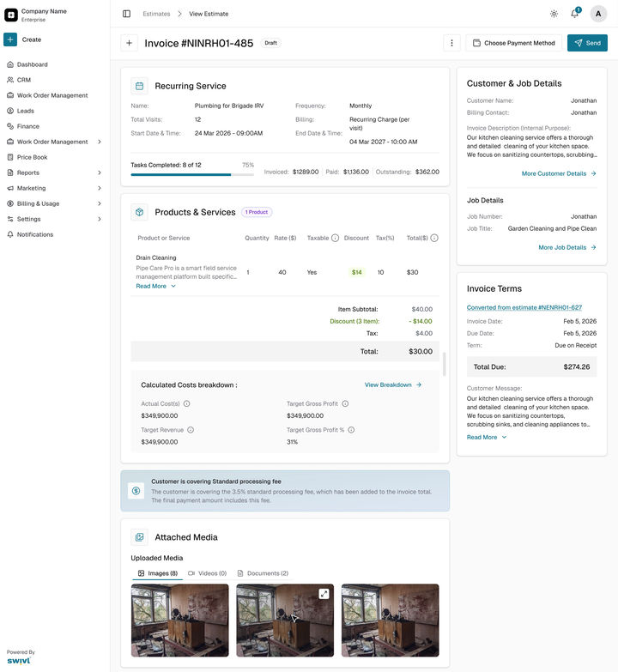Expand the Marketing submenu chevron
This screenshot has height=672, width=618.
click(100, 188)
